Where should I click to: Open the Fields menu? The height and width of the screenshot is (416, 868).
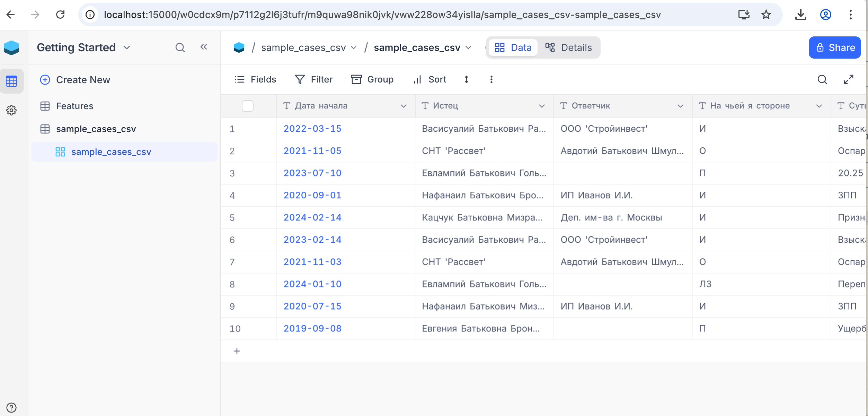click(255, 79)
